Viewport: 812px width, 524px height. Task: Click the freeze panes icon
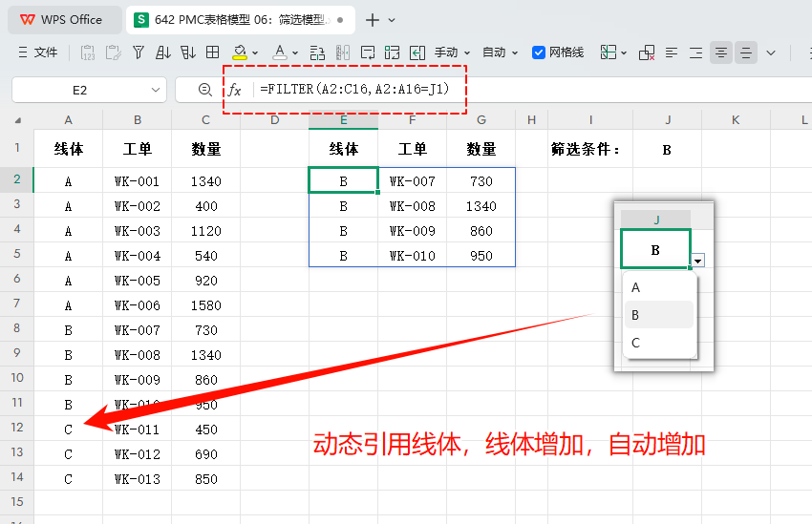tap(608, 52)
